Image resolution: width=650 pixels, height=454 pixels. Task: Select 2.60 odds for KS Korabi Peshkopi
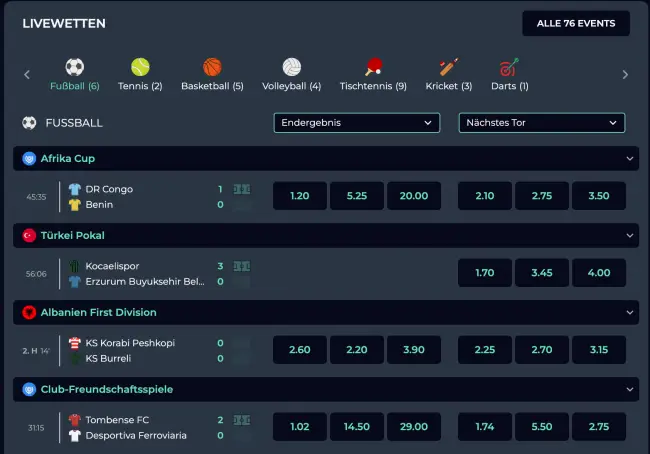pyautogui.click(x=299, y=350)
